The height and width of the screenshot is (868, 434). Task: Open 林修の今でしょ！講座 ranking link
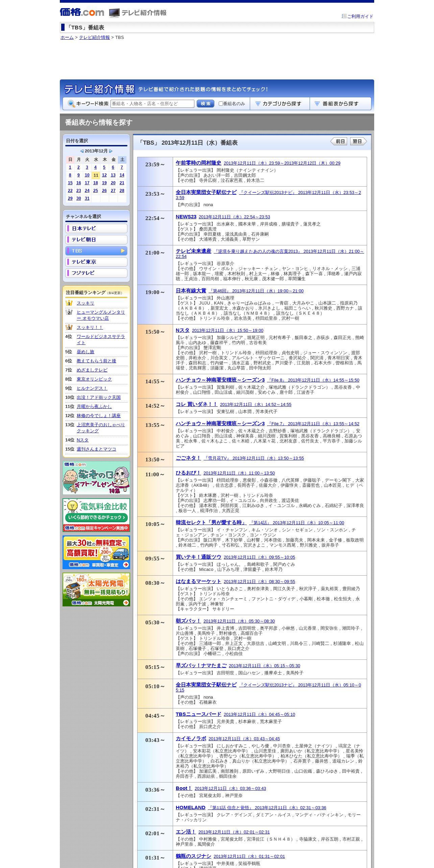click(99, 416)
